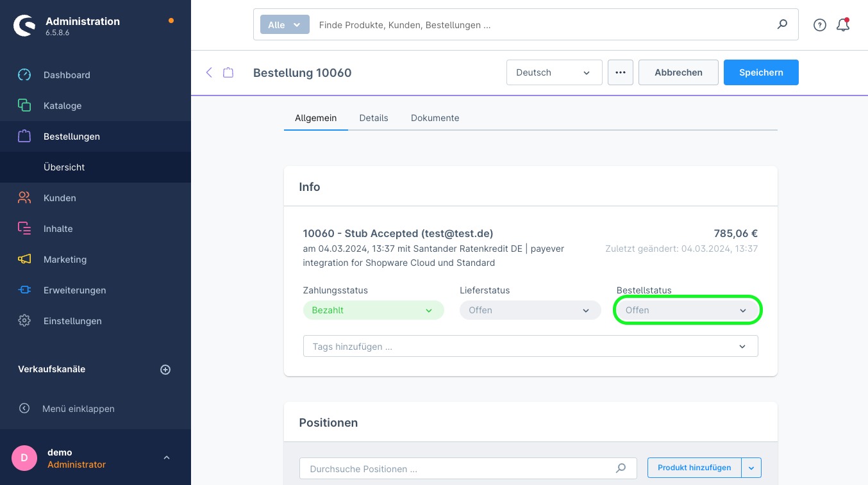Switch to the Allgemein tab
Screen dimensions: 868x485
(316, 118)
